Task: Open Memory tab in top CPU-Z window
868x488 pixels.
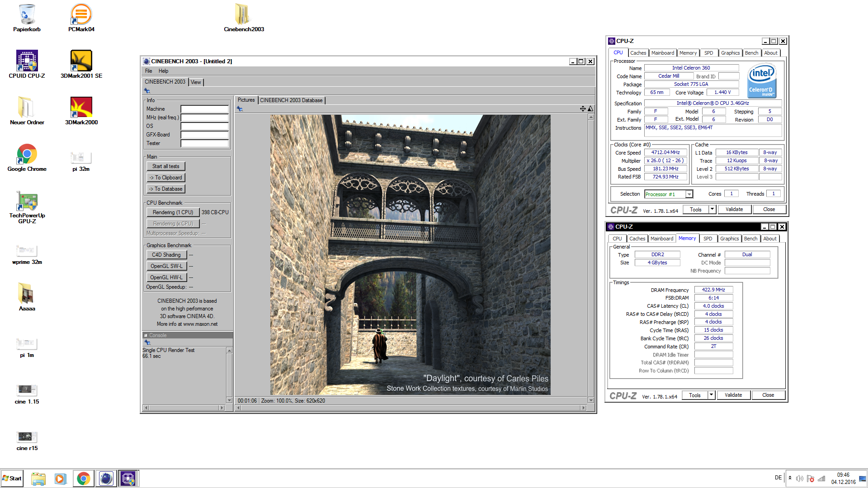Action: pyautogui.click(x=688, y=53)
